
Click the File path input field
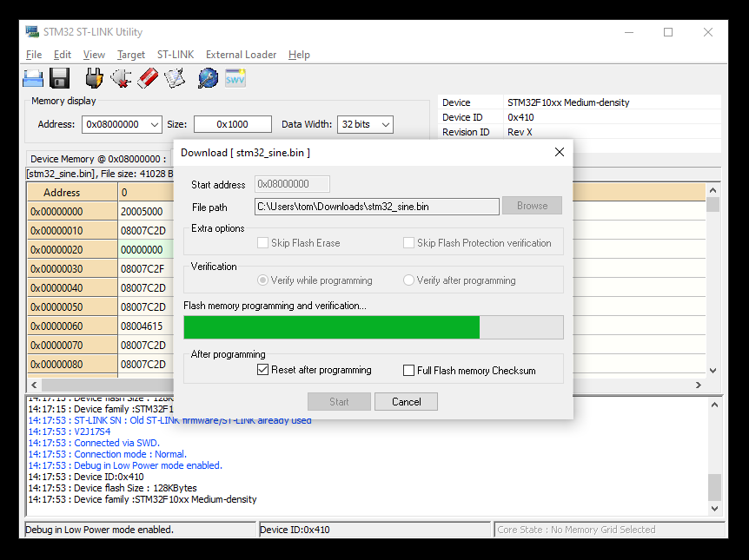[x=377, y=207]
